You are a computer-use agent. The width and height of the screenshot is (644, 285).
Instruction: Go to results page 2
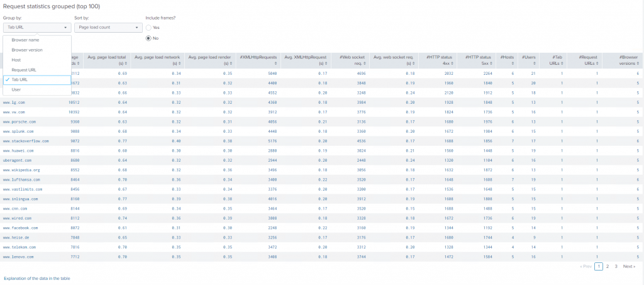point(608,267)
